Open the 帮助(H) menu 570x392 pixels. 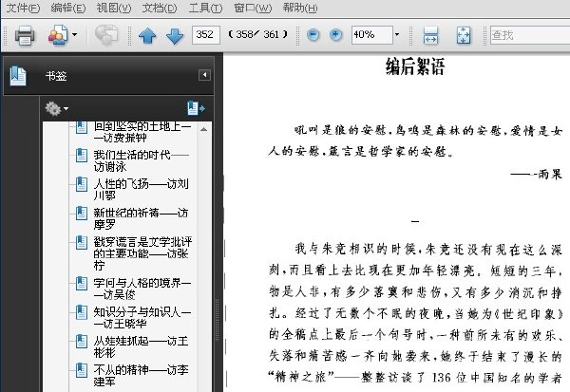pos(300,8)
